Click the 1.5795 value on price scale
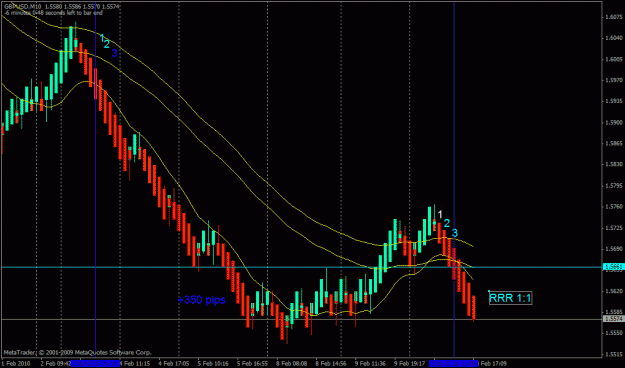 tap(613, 185)
